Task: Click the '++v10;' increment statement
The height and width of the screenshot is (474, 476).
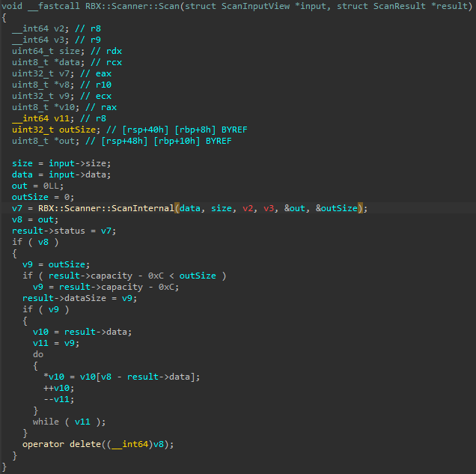Action: [59, 388]
